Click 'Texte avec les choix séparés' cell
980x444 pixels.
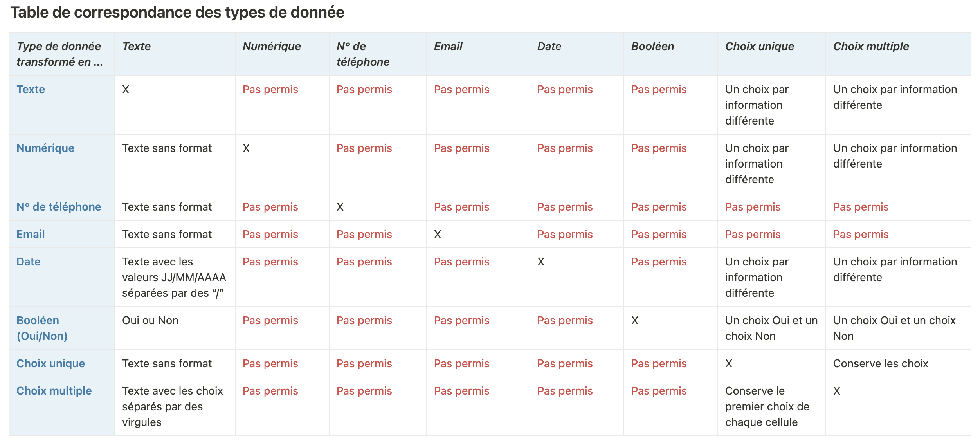pyautogui.click(x=173, y=406)
